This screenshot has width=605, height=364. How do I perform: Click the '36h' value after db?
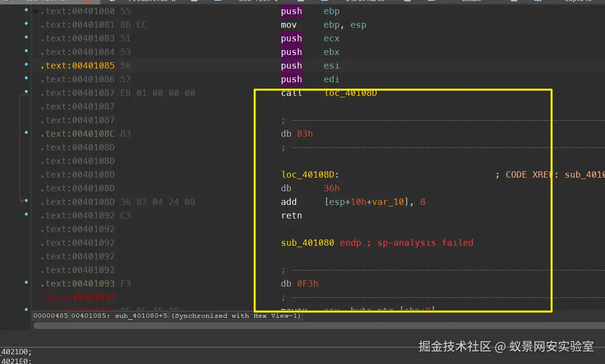[x=331, y=188]
